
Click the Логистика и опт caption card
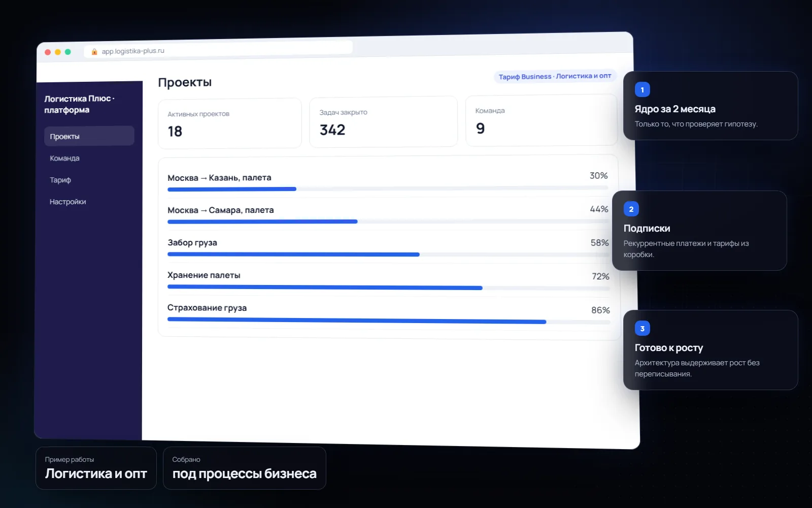click(96, 468)
